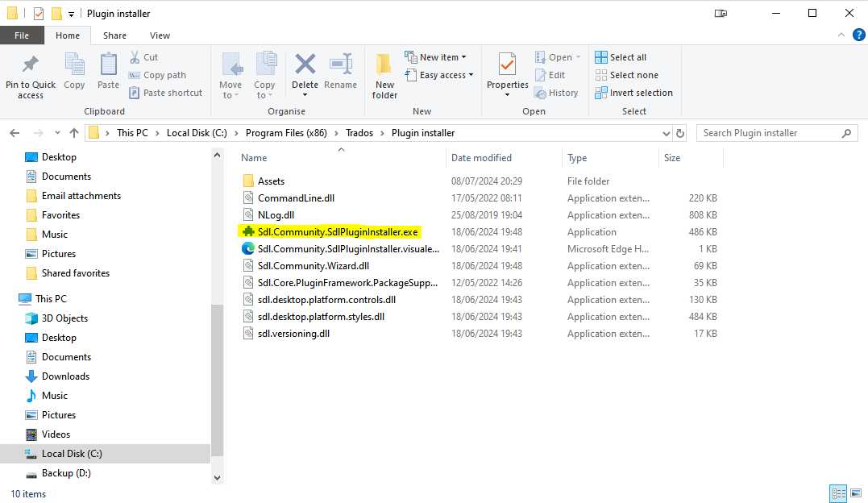Expand Program Files (x86) breadcrumb chevron

click(336, 133)
